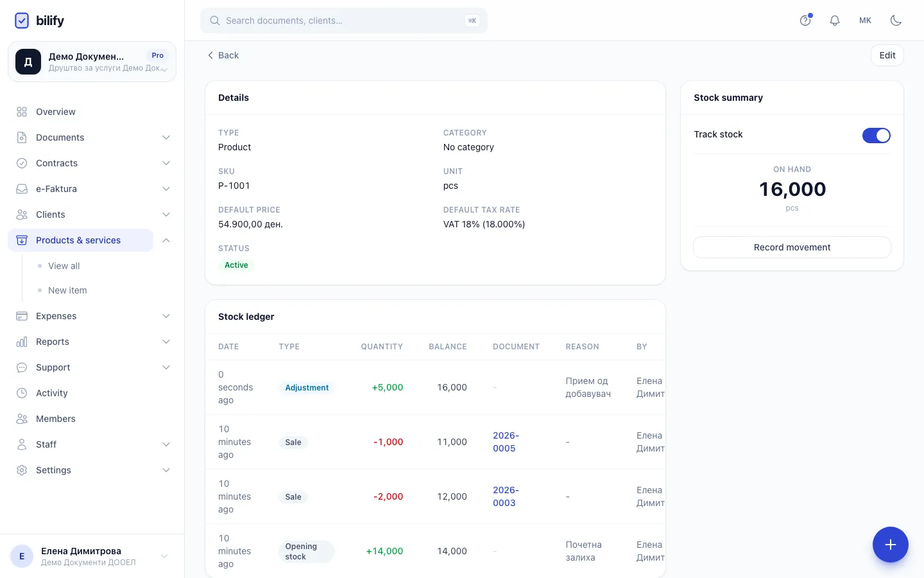Click the Edit button
Image resolution: width=924 pixels, height=578 pixels.
click(887, 55)
